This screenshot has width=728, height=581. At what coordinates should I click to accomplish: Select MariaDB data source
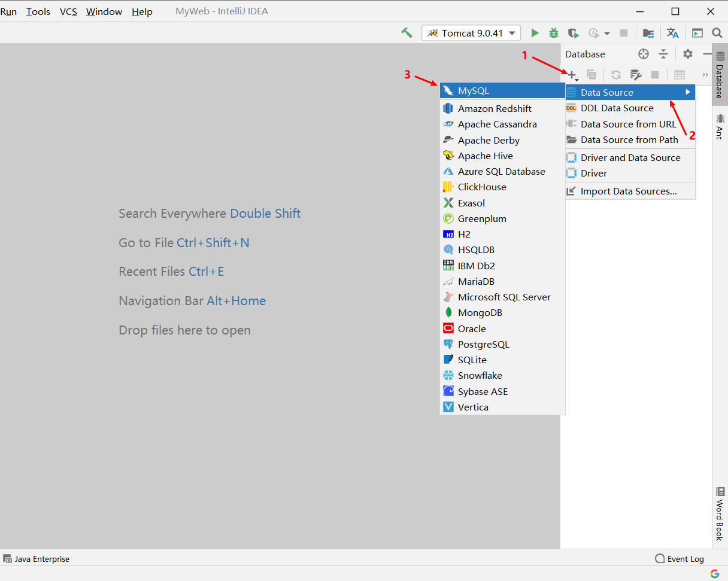(x=502, y=282)
